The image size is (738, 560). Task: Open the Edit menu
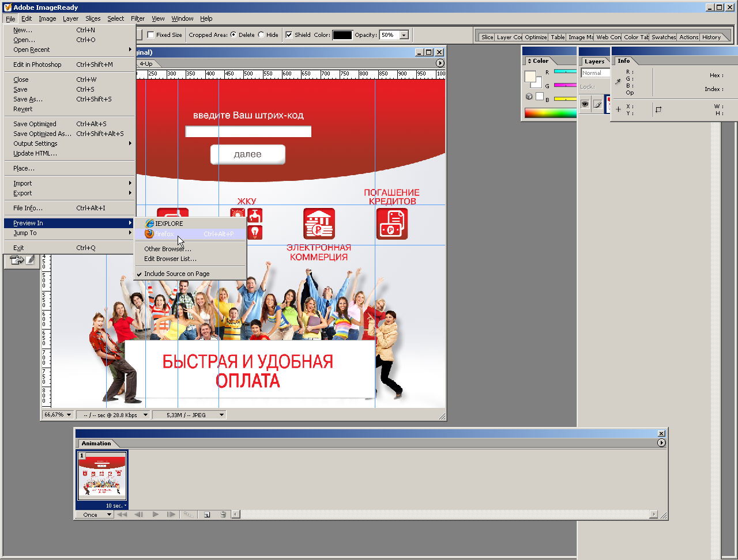tap(27, 18)
